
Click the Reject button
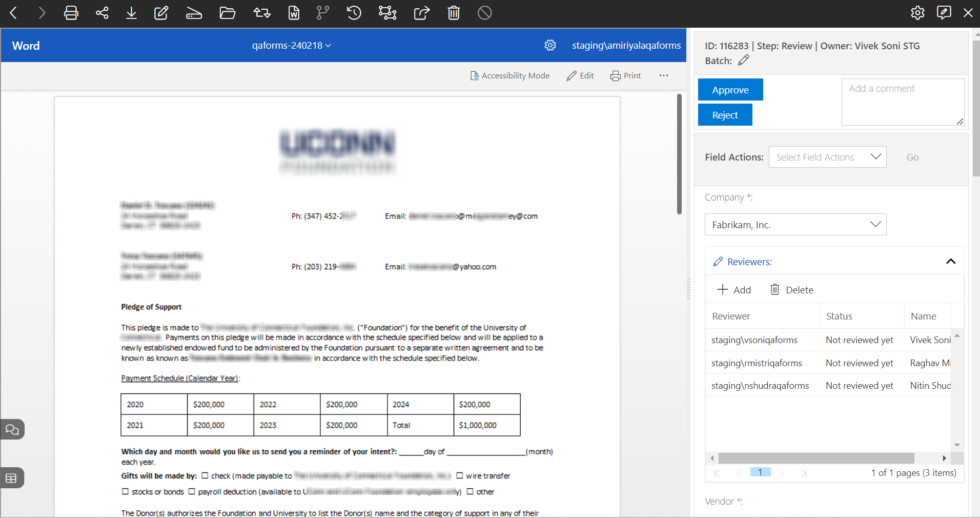coord(725,115)
